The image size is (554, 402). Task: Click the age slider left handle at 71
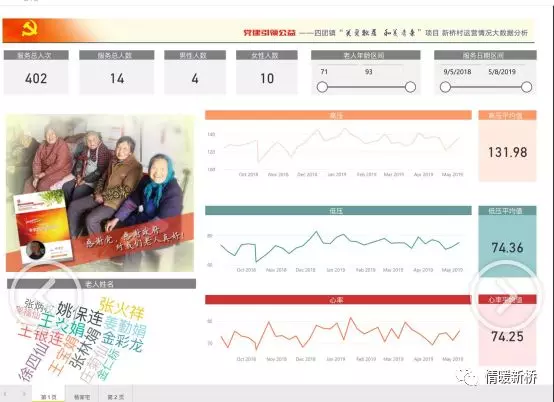tap(322, 87)
